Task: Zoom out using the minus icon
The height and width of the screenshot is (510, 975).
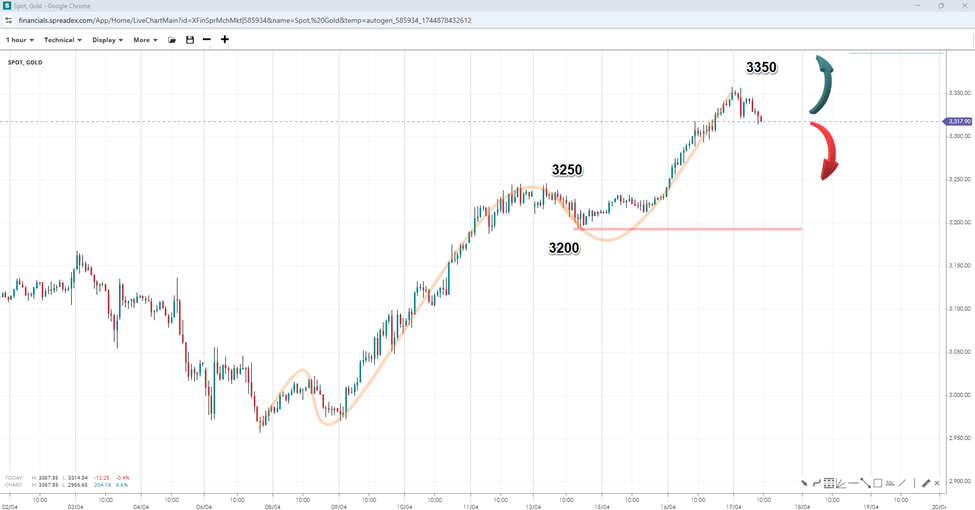Action: tap(207, 40)
